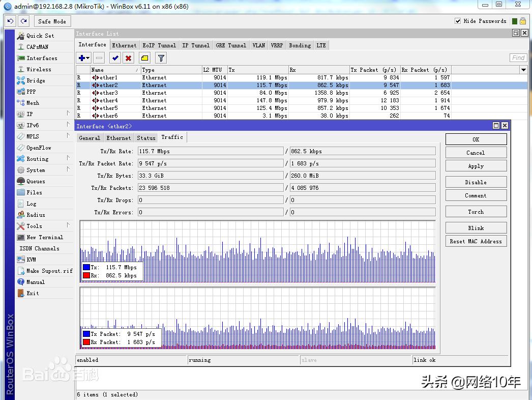
Task: Toggle Hide Passwords checkbox
Action: point(458,21)
